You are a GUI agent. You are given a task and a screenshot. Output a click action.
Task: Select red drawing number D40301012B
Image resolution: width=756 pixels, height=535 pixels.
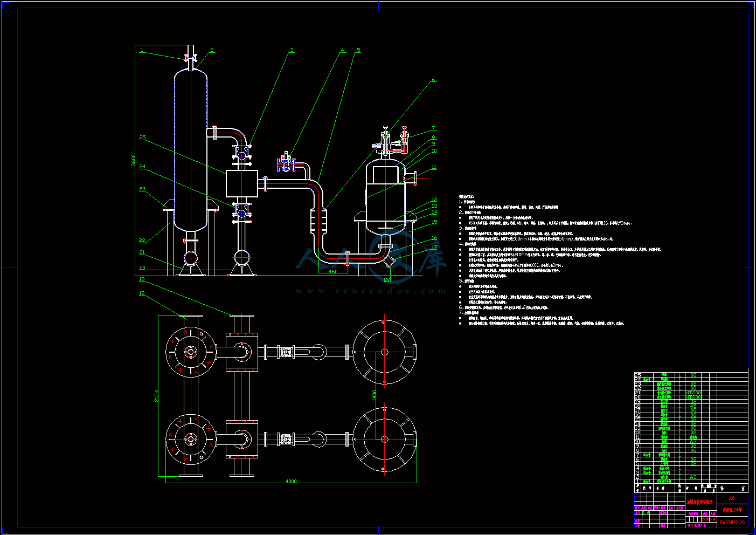point(733,522)
